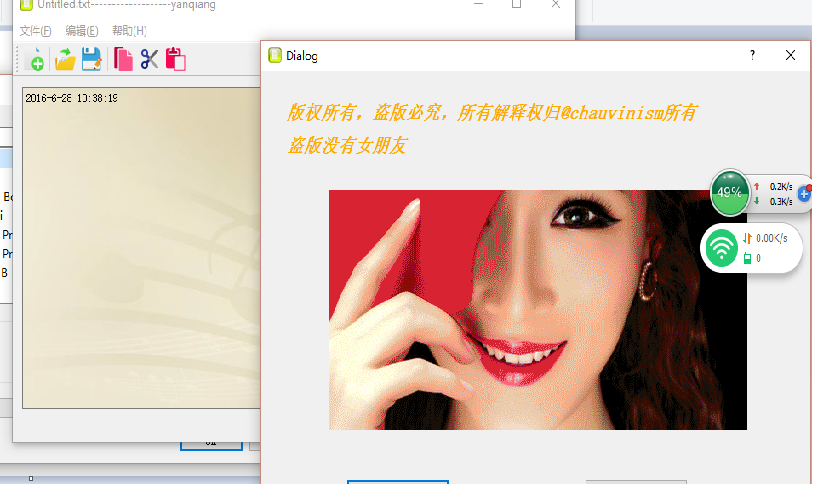Close the Dialog window
The height and width of the screenshot is (484, 814).
pos(790,55)
